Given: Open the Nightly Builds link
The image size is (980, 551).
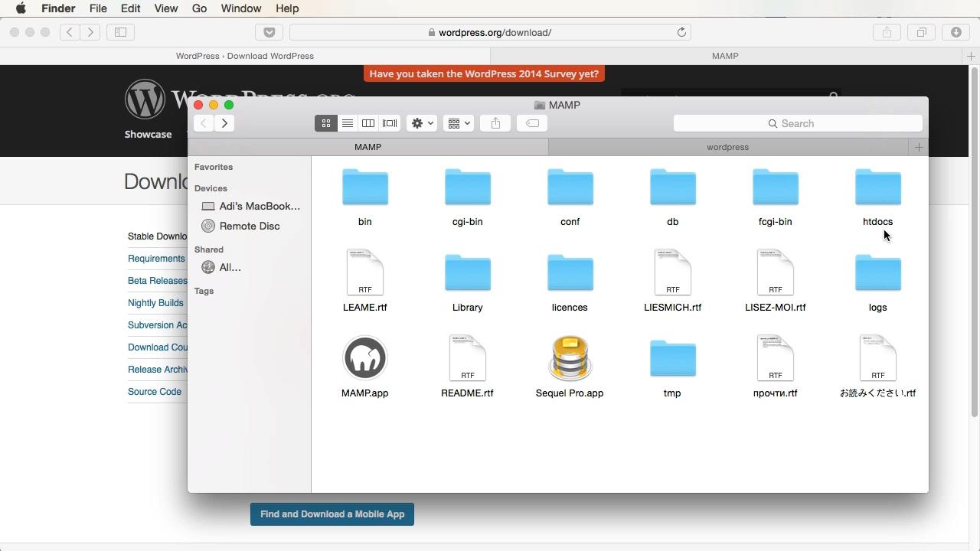Looking at the screenshot, I should (156, 303).
